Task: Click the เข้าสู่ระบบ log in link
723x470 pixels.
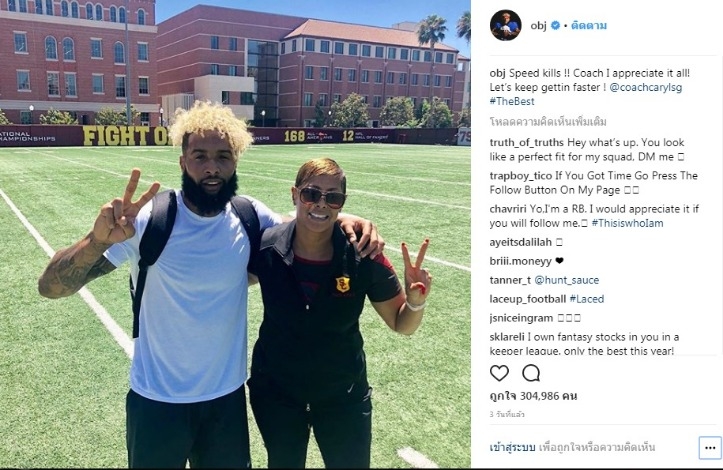Action: point(512,447)
